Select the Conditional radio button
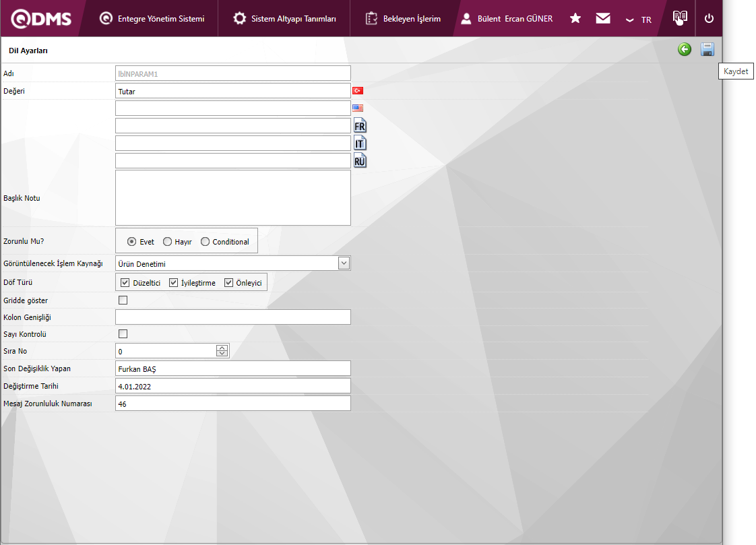Image resolution: width=756 pixels, height=545 pixels. click(x=205, y=241)
